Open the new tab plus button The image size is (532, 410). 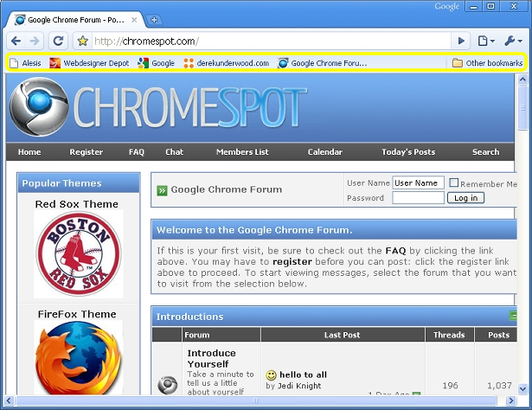tap(155, 19)
